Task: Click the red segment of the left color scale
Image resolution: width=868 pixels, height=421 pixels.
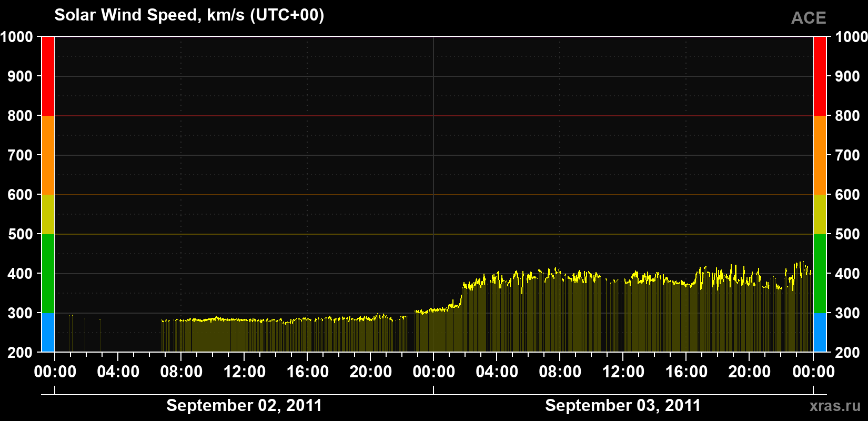Action: (48, 76)
